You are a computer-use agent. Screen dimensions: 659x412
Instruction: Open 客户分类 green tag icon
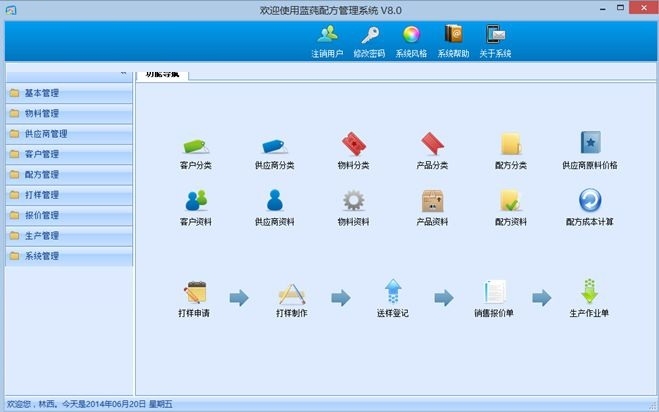[196, 145]
